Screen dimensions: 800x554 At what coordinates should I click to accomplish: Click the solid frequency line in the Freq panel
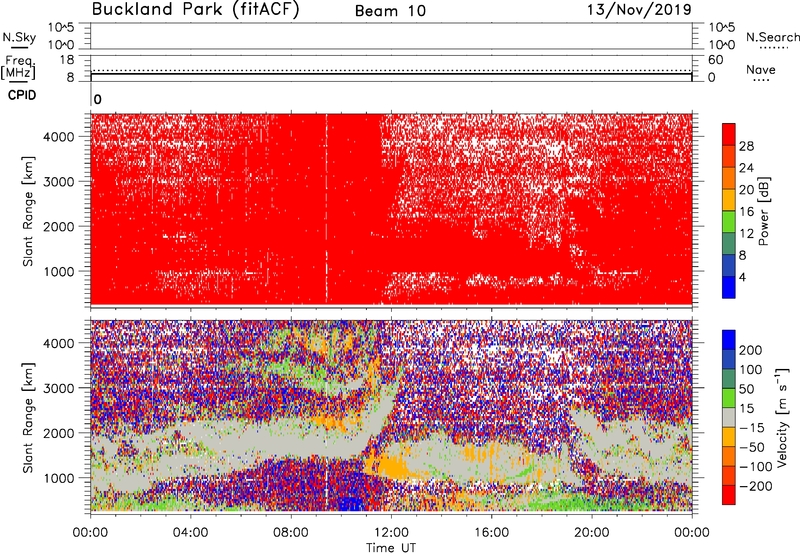(391, 74)
